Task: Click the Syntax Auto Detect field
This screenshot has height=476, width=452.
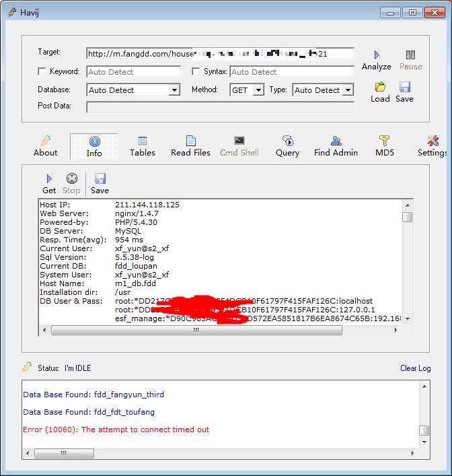Action: point(292,72)
